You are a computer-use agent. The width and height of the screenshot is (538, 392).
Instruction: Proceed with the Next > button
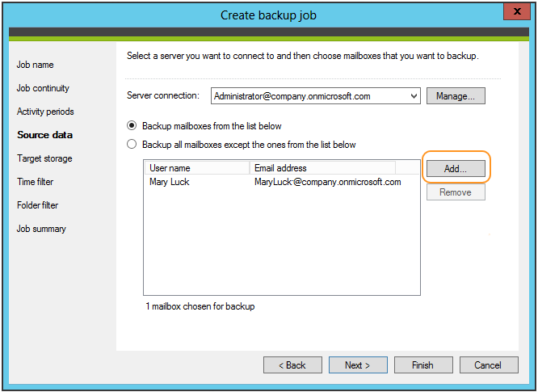click(358, 365)
